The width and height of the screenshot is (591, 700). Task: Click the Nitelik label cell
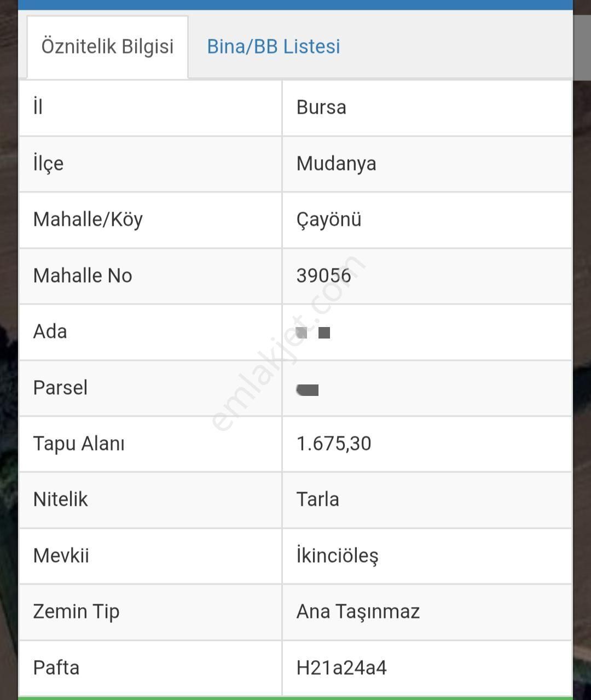point(150,500)
